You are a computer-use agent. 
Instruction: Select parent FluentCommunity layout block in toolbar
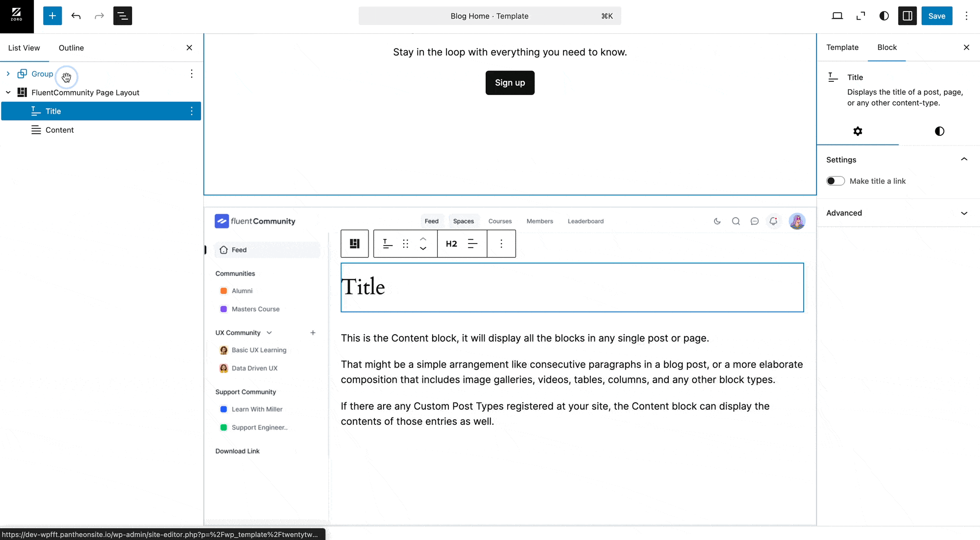(355, 244)
